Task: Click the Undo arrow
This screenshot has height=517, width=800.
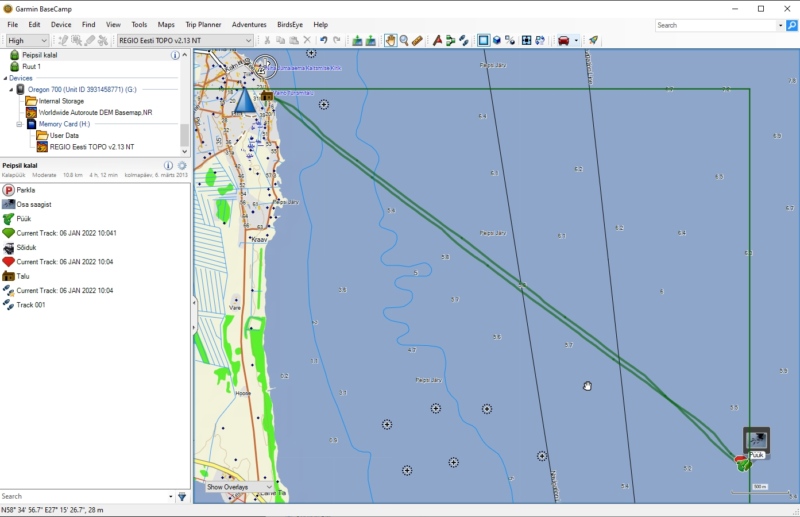Action: (x=323, y=40)
